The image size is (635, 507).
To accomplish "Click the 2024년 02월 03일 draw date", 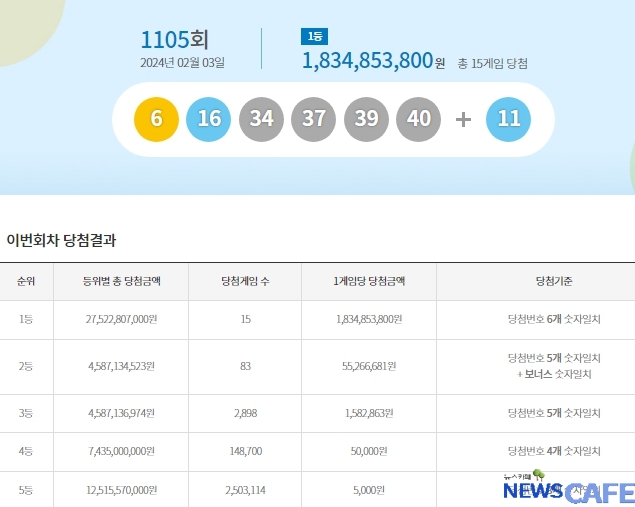I will [183, 63].
